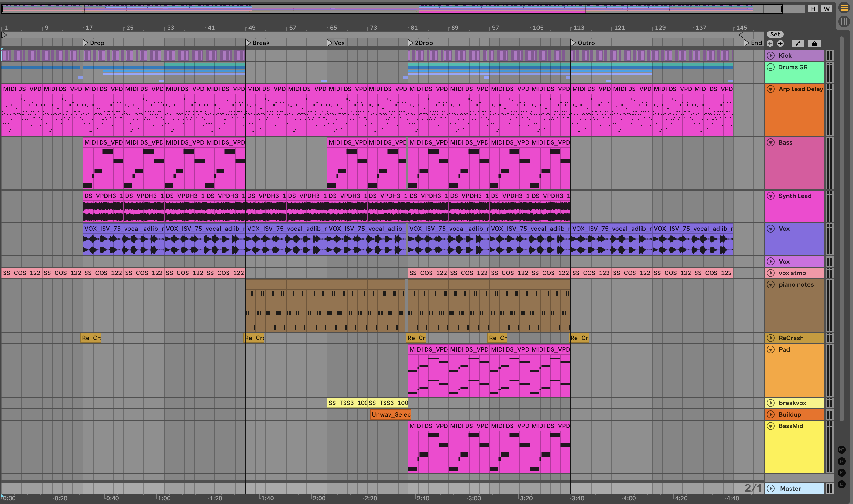Toggle the Mixer (M) section visibility
Screen dimensions: 853x504
tap(841, 473)
